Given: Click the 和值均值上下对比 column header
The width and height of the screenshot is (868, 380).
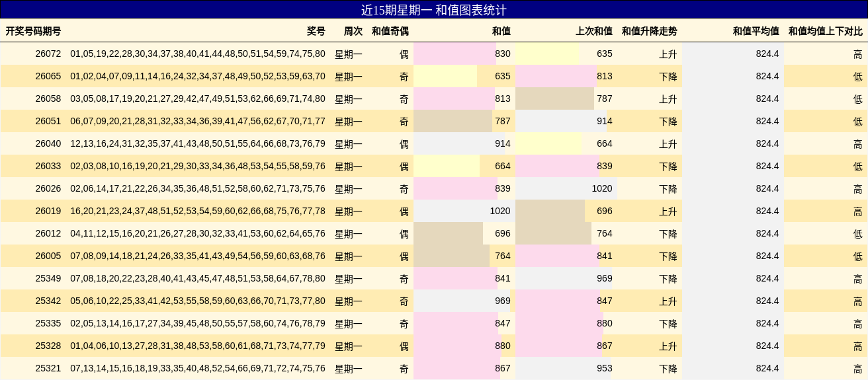Looking at the screenshot, I should point(826,31).
